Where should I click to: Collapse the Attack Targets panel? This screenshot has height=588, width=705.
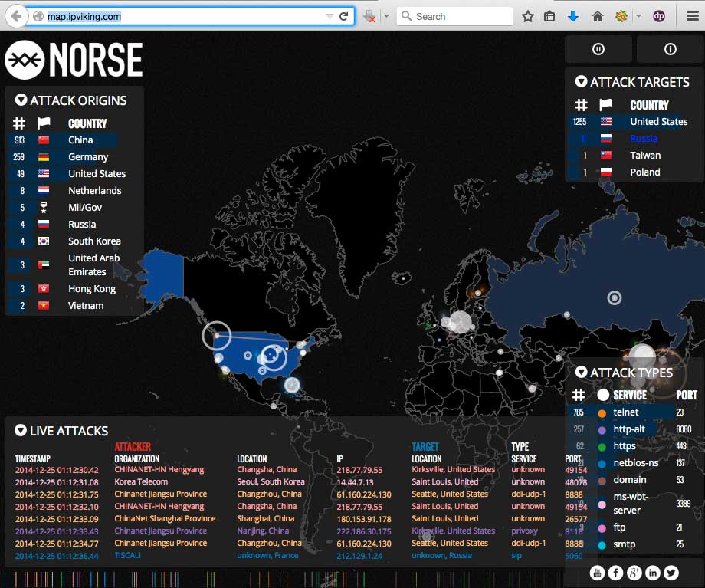tap(581, 82)
